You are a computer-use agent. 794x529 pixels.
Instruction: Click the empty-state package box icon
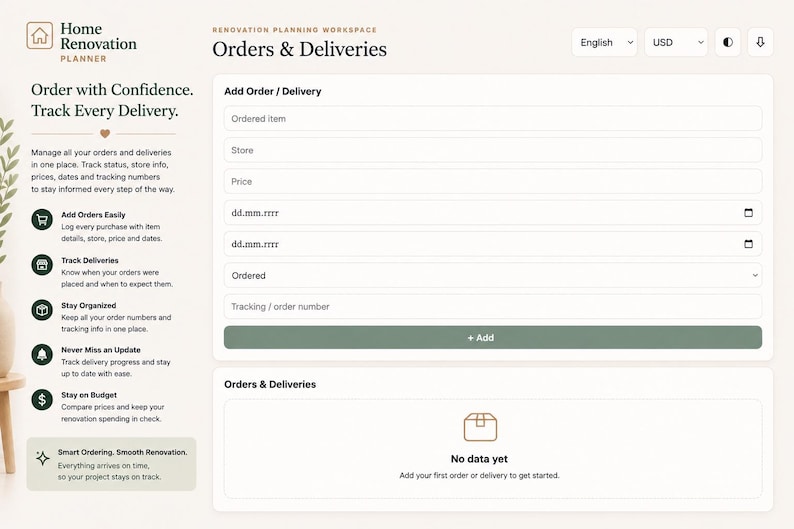[x=480, y=427]
